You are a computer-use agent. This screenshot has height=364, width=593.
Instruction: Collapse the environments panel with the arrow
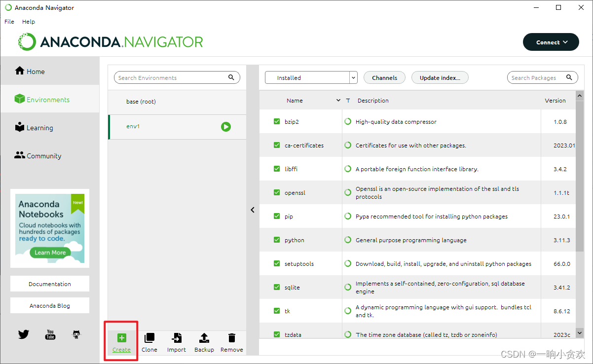point(253,210)
